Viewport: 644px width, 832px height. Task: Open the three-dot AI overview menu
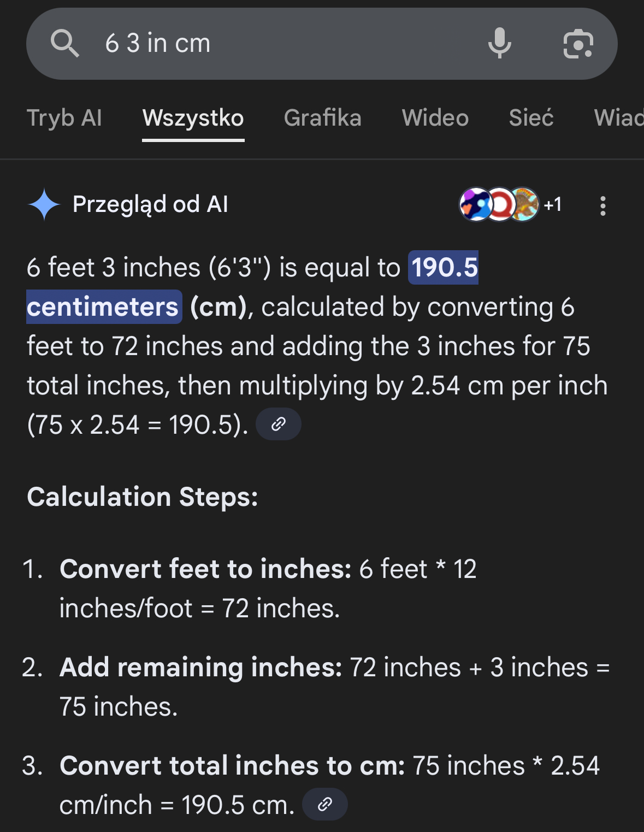(x=602, y=205)
